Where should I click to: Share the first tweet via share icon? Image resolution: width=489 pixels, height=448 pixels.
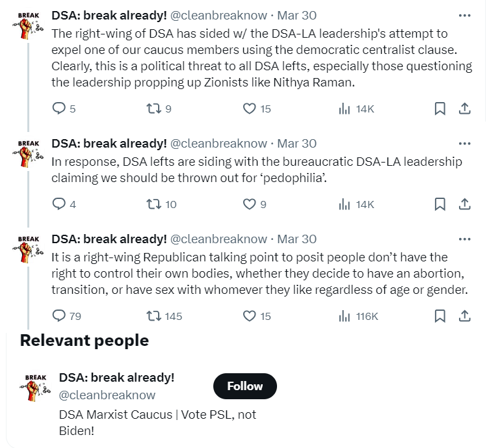pos(464,109)
